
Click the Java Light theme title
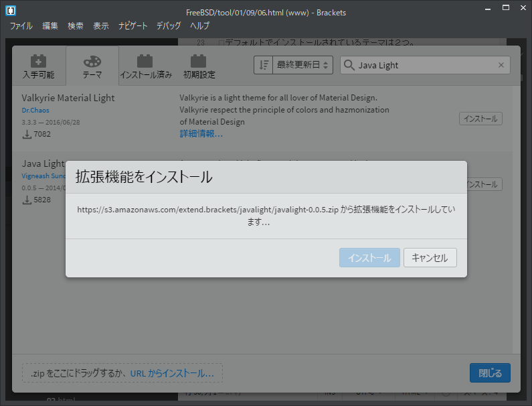coord(43,163)
